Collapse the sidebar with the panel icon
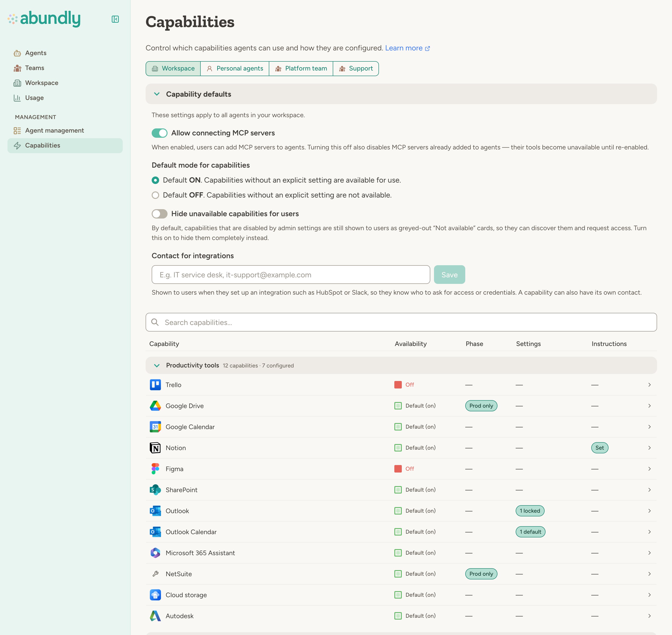This screenshot has width=672, height=635. coord(115,19)
